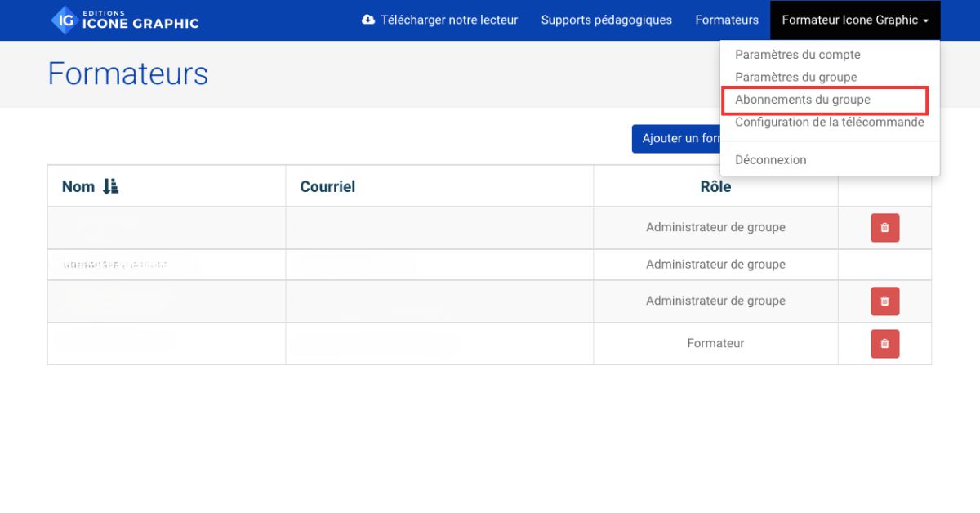Click the Rôle column header
The width and height of the screenshot is (980, 513).
pyautogui.click(x=715, y=187)
